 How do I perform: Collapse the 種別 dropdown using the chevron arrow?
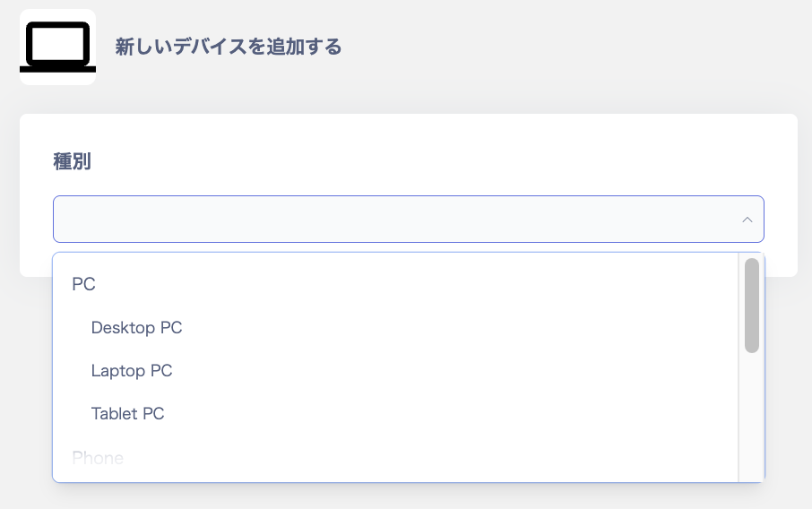pos(747,220)
